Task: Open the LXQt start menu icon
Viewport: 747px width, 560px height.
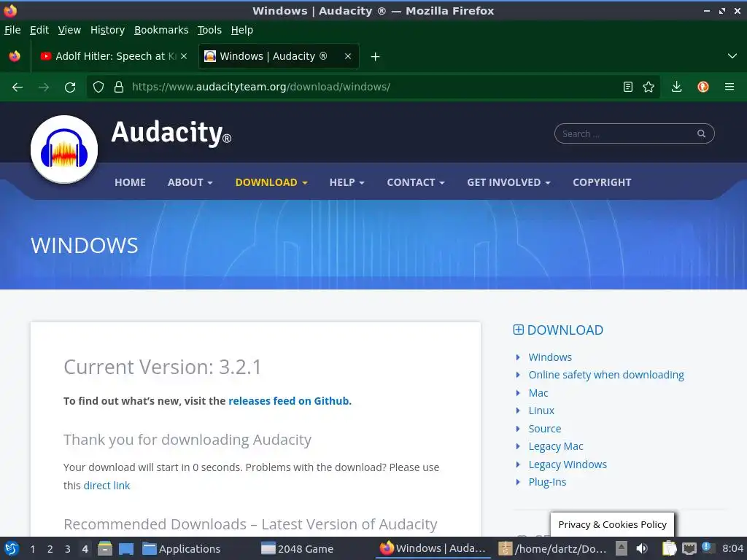Action: pyautogui.click(x=12, y=548)
